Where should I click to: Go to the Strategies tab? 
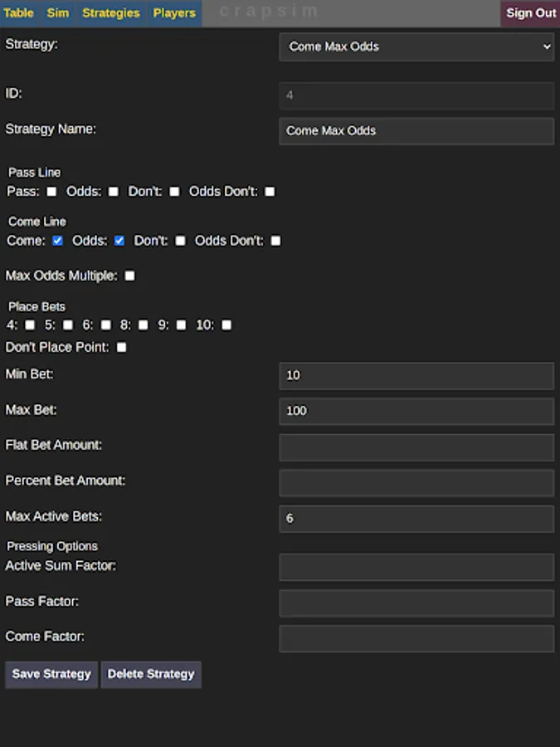pyautogui.click(x=110, y=13)
